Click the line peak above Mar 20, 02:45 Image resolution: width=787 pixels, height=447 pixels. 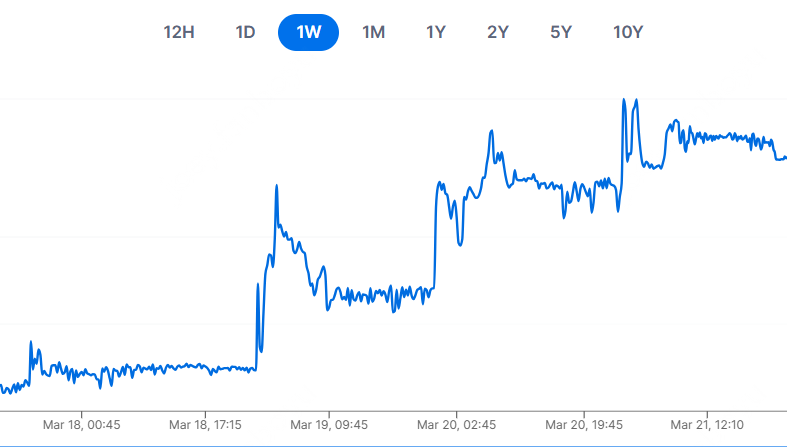coord(491,131)
